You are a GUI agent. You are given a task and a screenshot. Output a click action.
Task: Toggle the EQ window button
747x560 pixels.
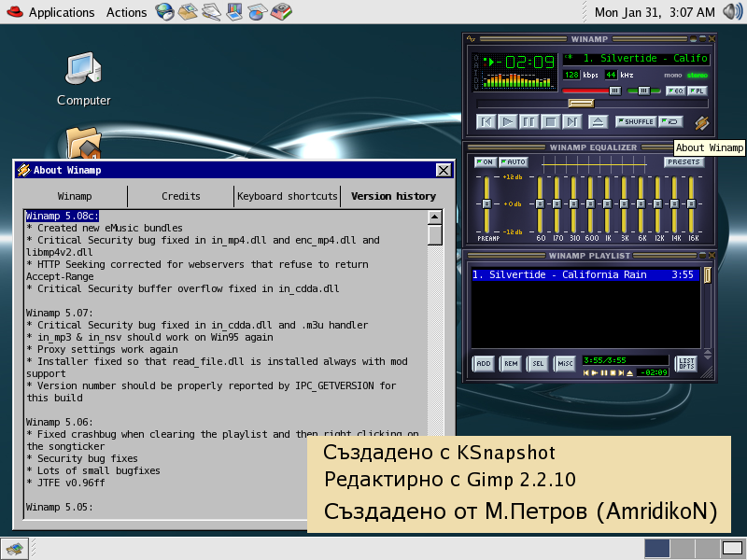(x=675, y=91)
